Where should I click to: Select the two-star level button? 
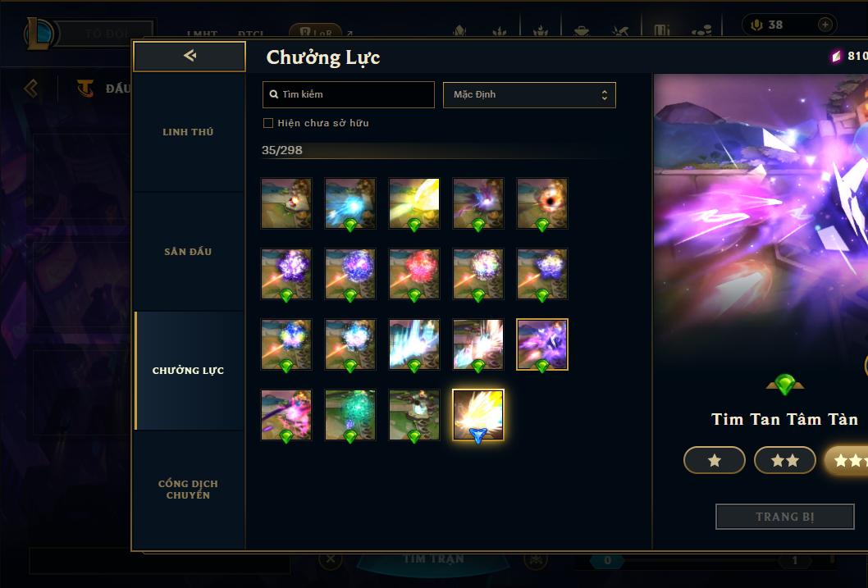tap(784, 460)
